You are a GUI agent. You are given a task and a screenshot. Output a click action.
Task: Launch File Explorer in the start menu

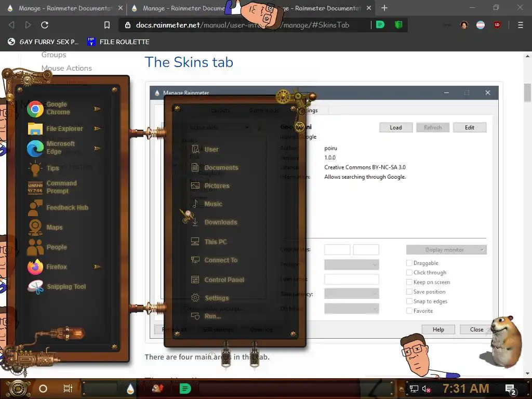tap(55, 129)
